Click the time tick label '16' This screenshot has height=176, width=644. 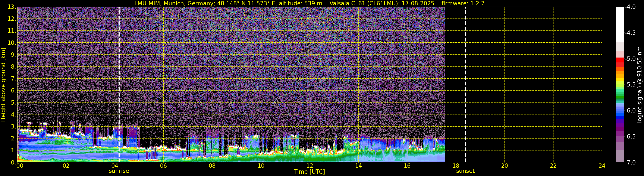[x=407, y=166]
